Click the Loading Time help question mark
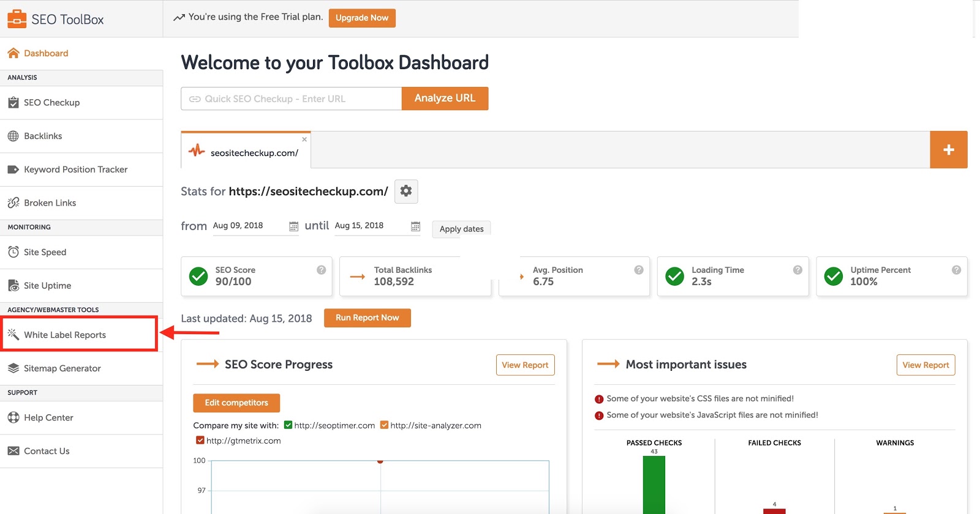Viewport: 980px width, 514px height. [x=797, y=270]
